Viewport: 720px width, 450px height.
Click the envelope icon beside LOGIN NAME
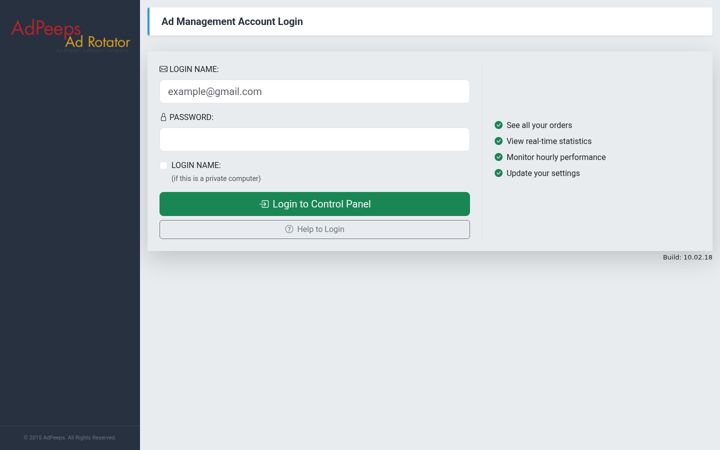[163, 69]
